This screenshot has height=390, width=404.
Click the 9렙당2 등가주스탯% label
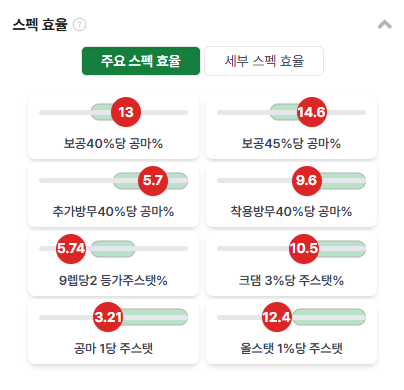[x=113, y=280]
